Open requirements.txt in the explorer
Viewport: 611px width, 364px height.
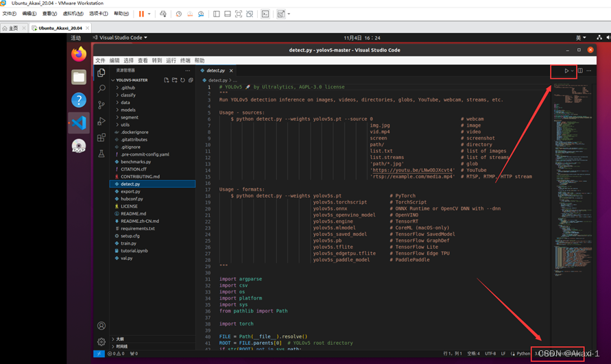tap(138, 228)
